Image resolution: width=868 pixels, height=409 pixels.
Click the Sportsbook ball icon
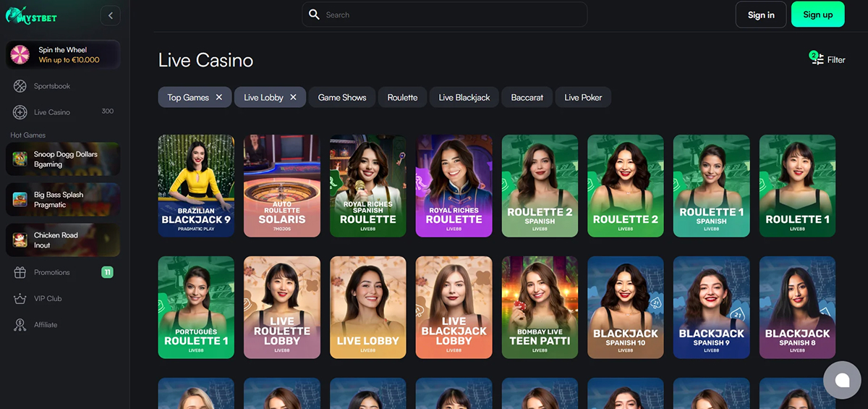(x=20, y=86)
